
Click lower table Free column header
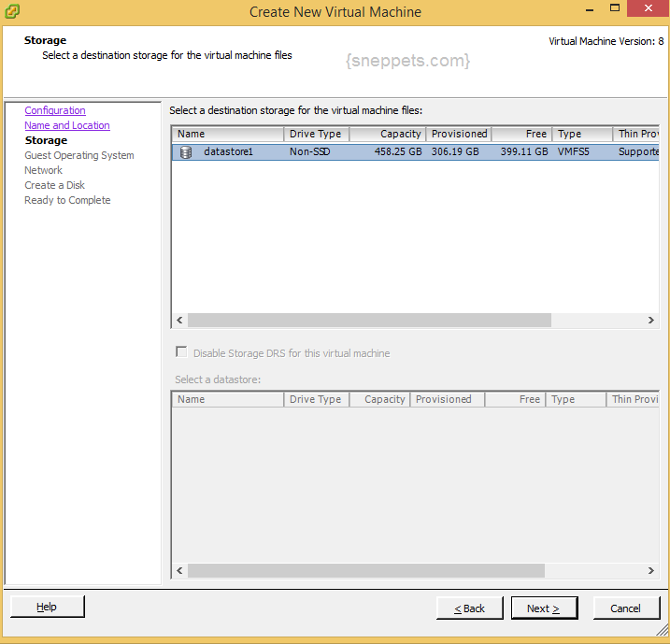(x=515, y=399)
